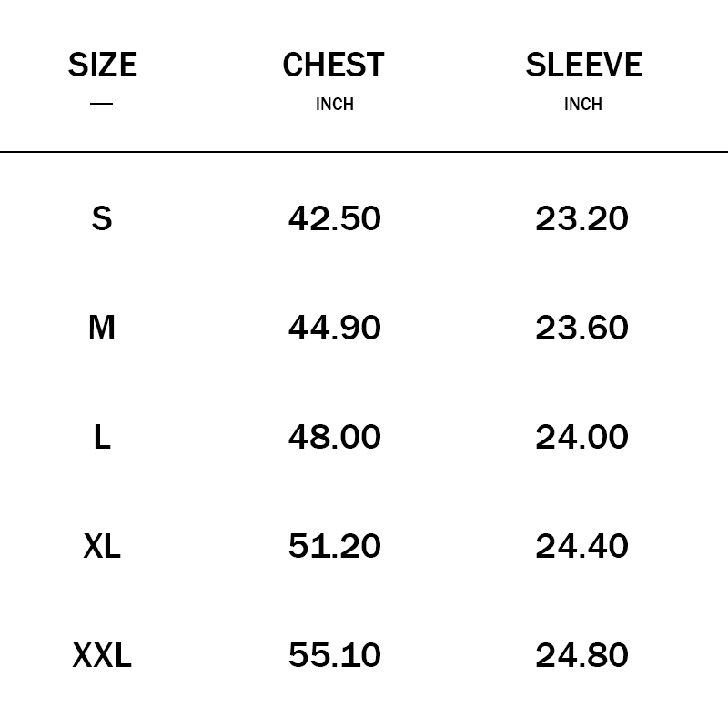This screenshot has width=728, height=728.
Task: Click the SIZE column header
Action: tap(102, 66)
